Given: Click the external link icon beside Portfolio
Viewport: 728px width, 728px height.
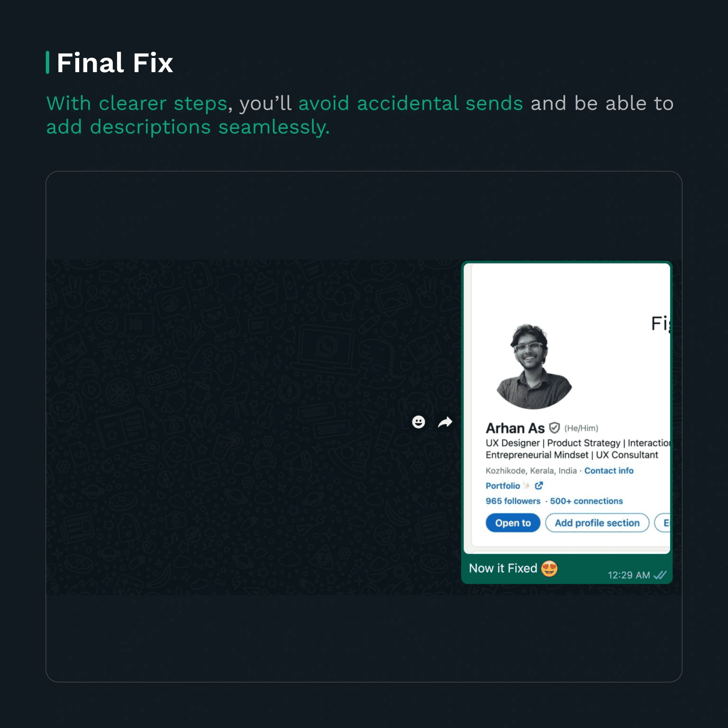Looking at the screenshot, I should (x=539, y=485).
